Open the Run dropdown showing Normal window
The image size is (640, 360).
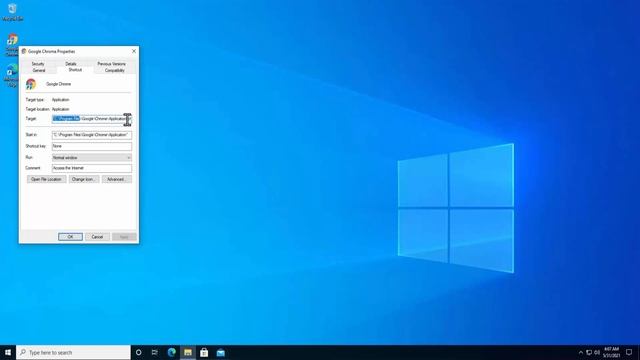pos(92,158)
